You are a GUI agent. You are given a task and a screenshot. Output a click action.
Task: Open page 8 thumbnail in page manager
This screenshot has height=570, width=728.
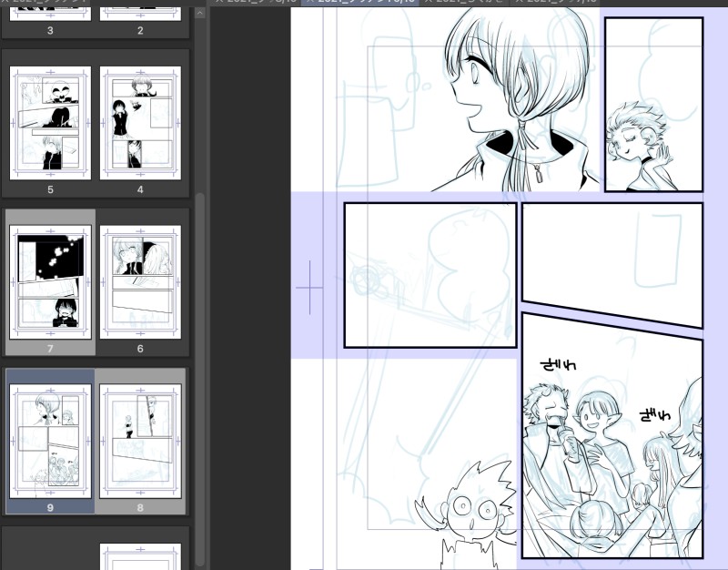[140, 441]
